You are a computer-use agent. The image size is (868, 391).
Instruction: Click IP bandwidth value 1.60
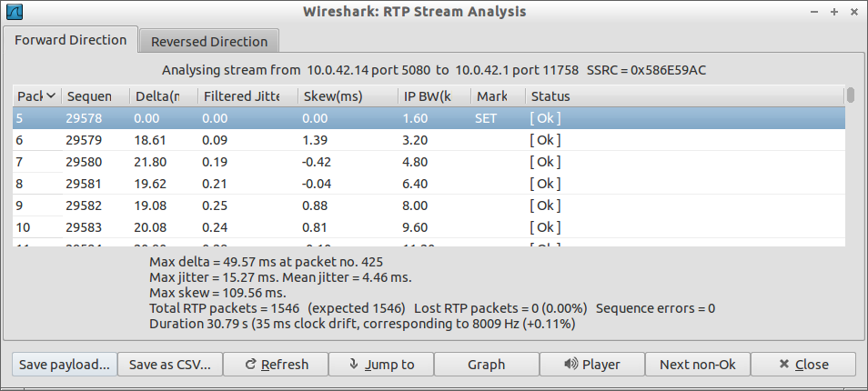pos(415,118)
